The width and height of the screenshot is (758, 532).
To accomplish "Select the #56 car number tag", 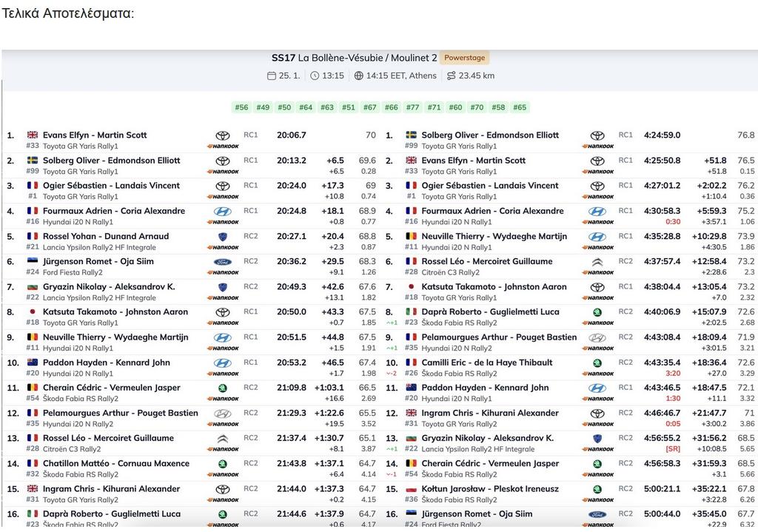I will click(x=242, y=107).
